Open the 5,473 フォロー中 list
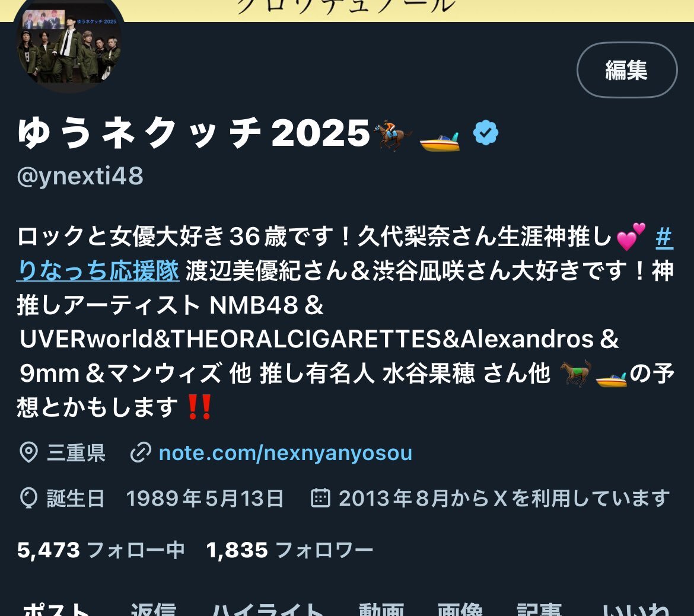The height and width of the screenshot is (616, 694). point(101,550)
